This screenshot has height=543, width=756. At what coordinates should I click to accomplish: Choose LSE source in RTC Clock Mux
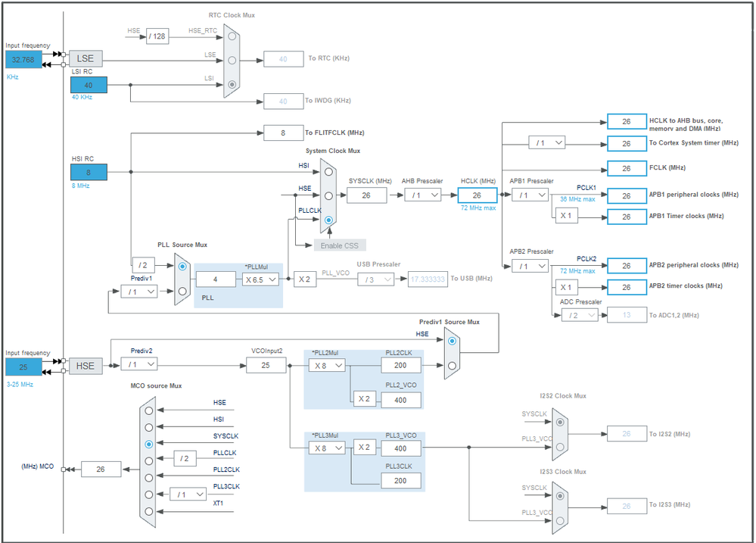232,61
